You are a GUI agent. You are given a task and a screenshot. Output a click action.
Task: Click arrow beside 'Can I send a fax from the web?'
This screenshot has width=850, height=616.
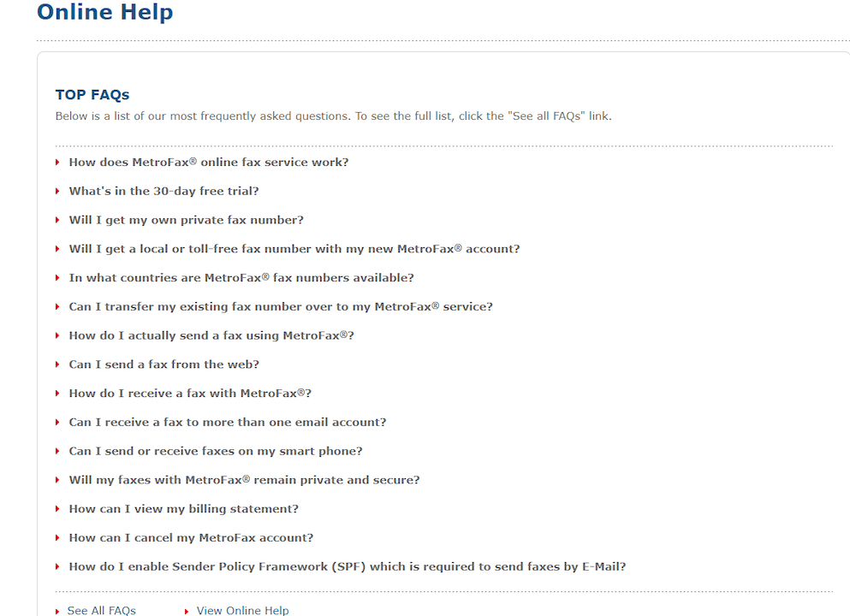[x=58, y=365]
